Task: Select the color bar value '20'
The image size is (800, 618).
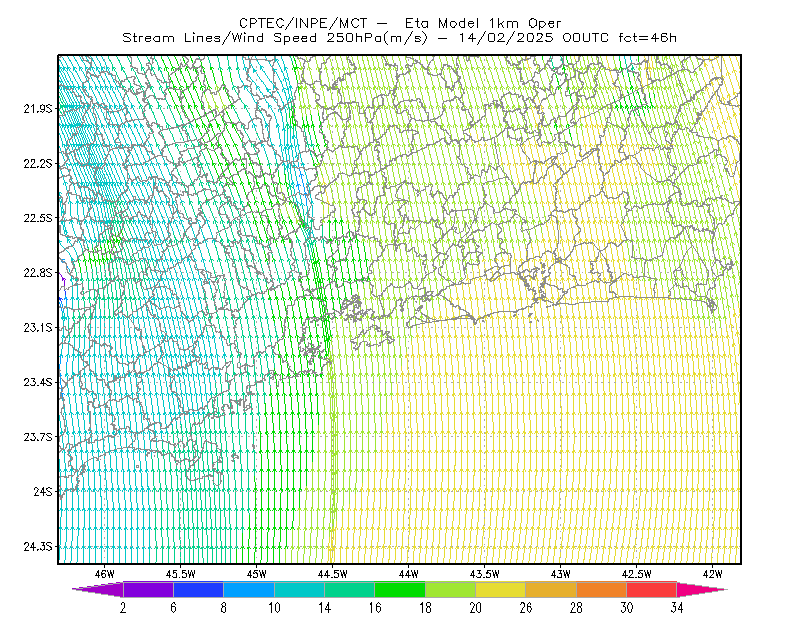Action: click(x=476, y=608)
